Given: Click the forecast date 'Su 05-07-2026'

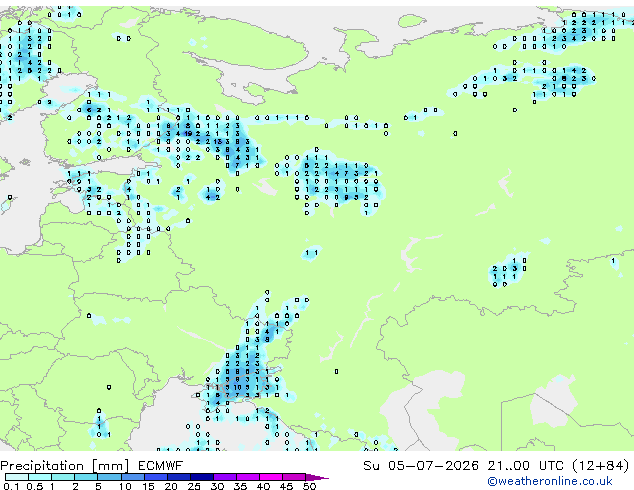Looking at the screenshot, I should [421, 466].
